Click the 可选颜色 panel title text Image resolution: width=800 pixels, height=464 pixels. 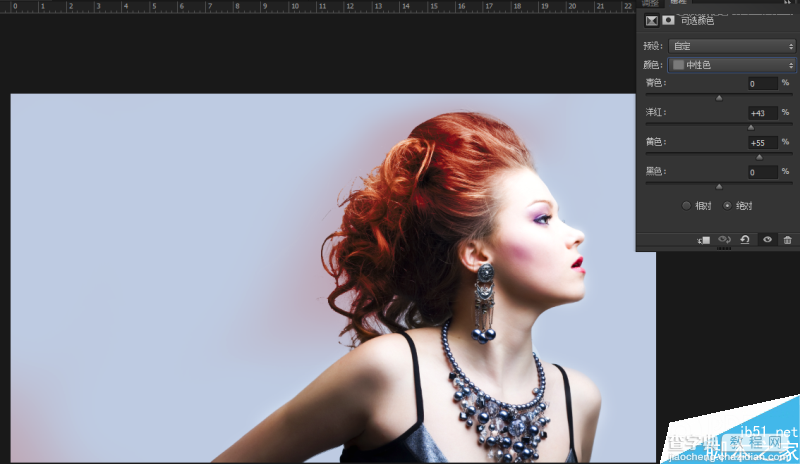point(697,21)
